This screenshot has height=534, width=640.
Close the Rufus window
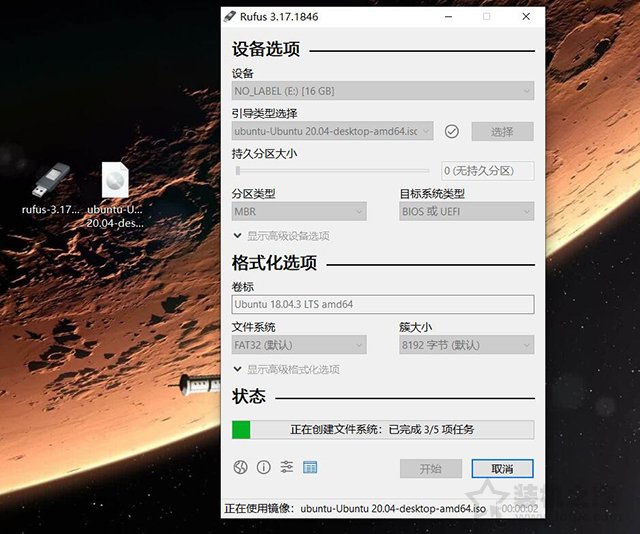pyautogui.click(x=526, y=17)
